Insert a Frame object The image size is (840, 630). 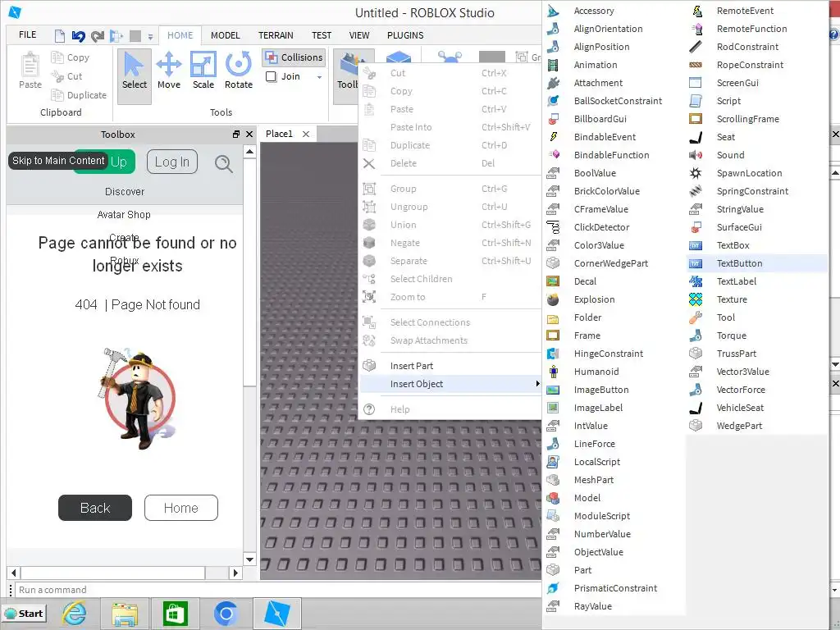tap(614, 336)
